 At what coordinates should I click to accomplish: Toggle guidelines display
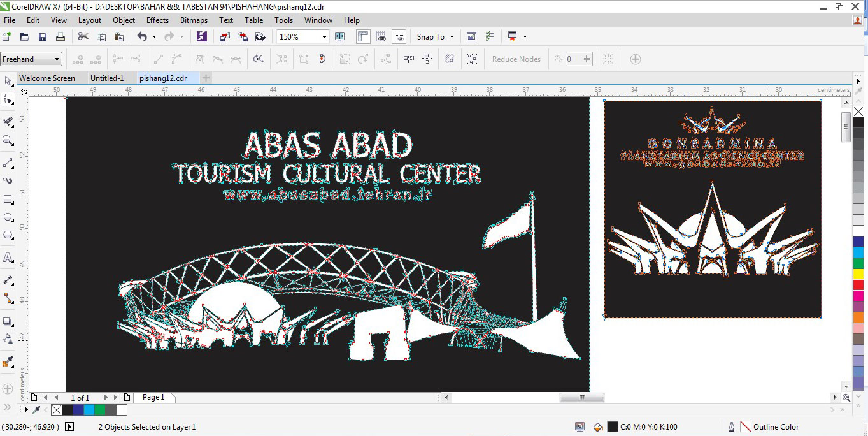399,37
